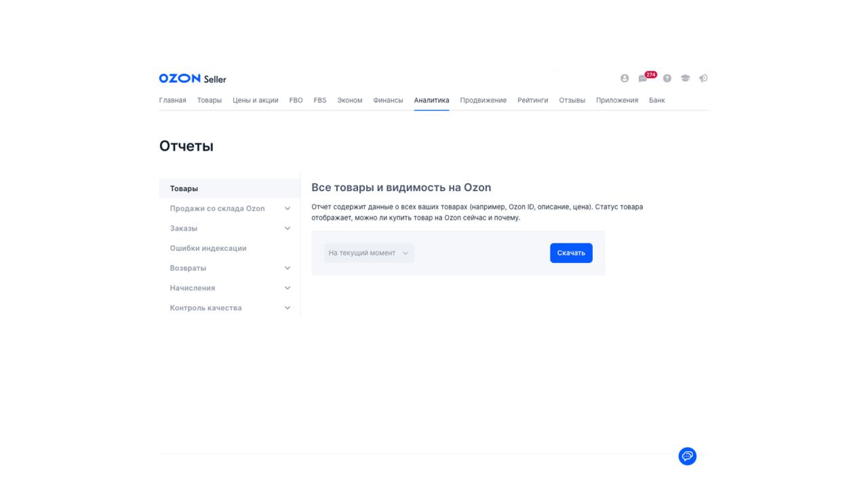Open messages icon with 274 badge

coord(647,77)
